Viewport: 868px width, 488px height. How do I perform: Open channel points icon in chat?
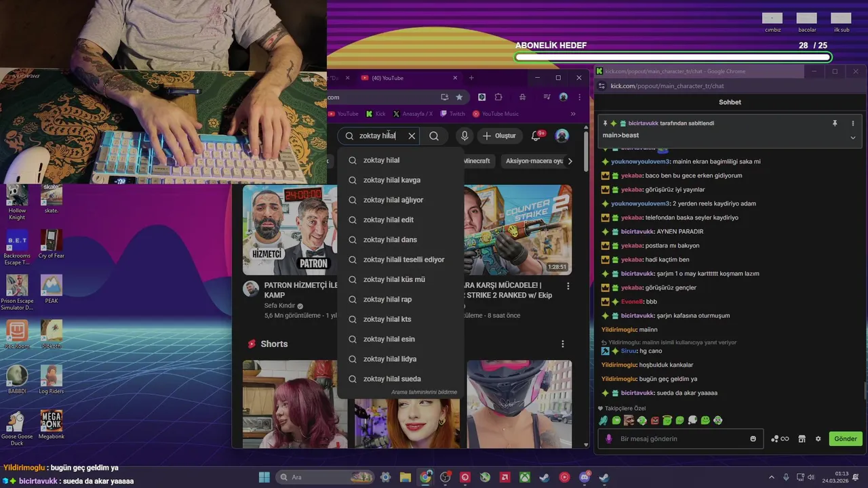coord(780,439)
